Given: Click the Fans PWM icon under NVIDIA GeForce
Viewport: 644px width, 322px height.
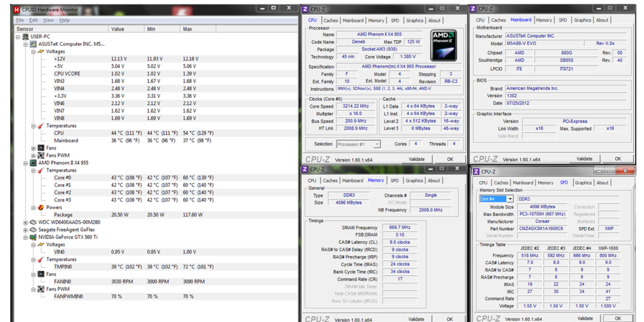Looking at the screenshot, I should [x=41, y=289].
